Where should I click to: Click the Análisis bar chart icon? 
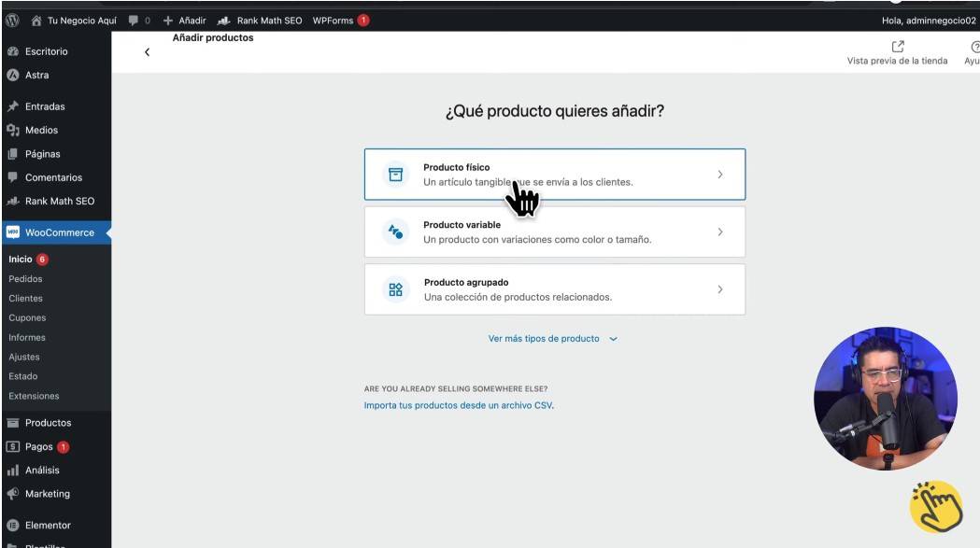pos(12,471)
